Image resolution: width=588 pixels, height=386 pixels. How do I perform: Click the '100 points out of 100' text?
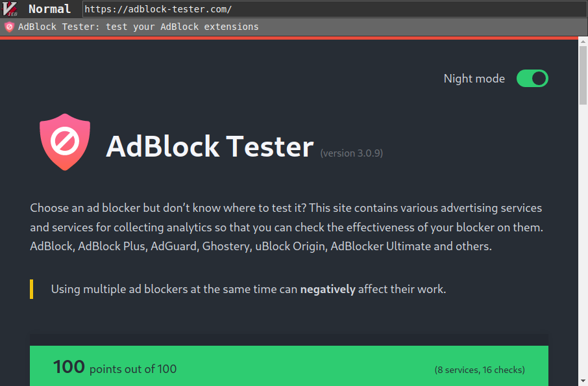pyautogui.click(x=114, y=366)
